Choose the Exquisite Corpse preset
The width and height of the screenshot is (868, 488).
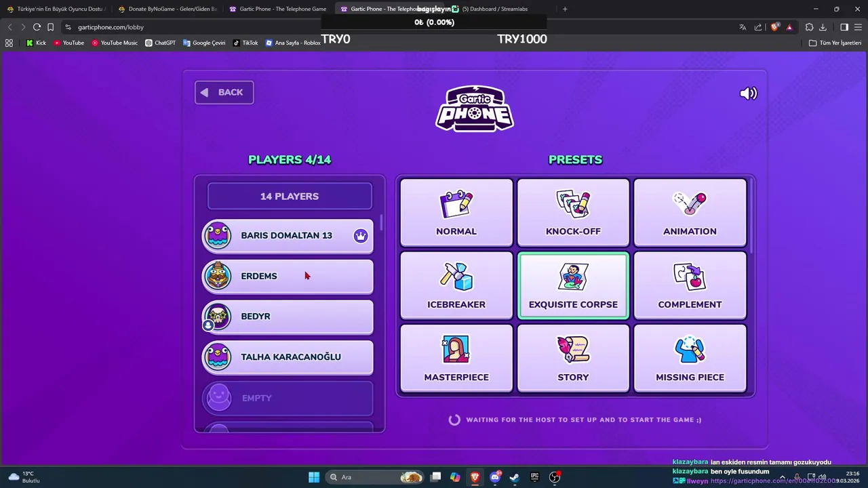tap(573, 285)
